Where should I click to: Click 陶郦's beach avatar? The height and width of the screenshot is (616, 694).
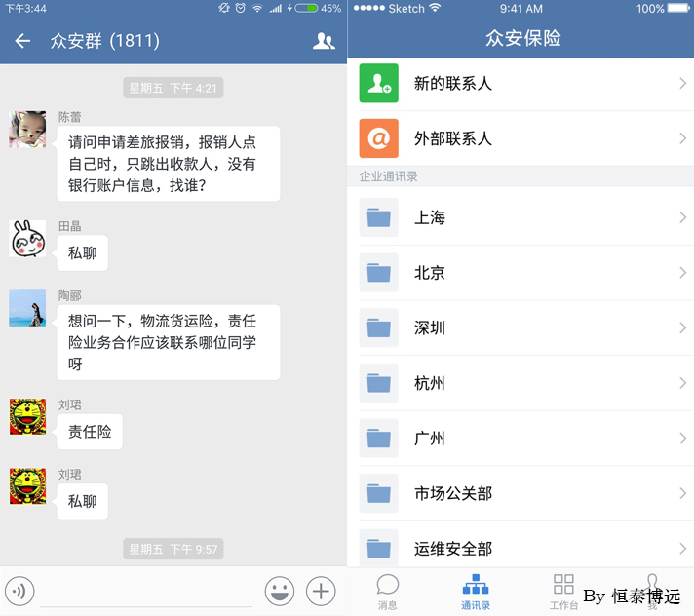point(27,308)
